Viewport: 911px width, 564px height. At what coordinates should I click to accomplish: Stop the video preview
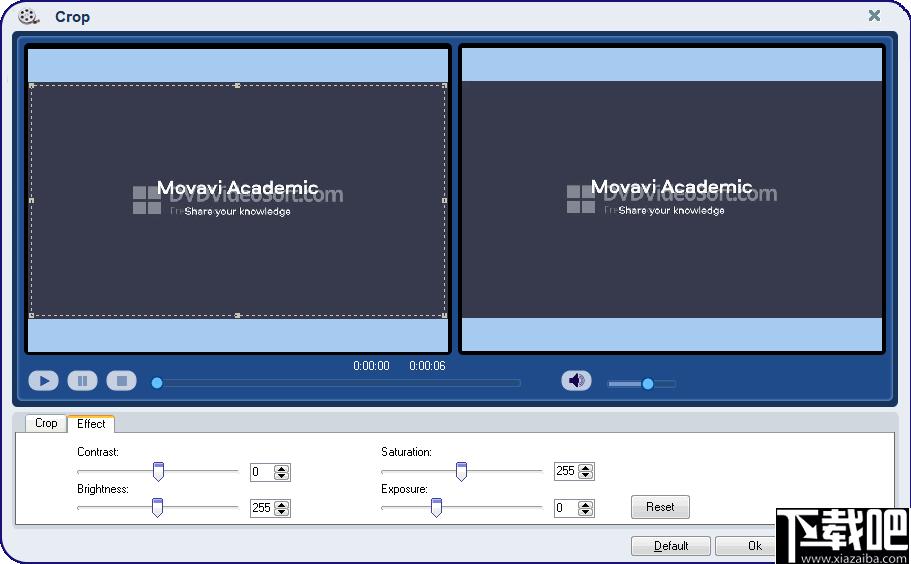pyautogui.click(x=121, y=381)
